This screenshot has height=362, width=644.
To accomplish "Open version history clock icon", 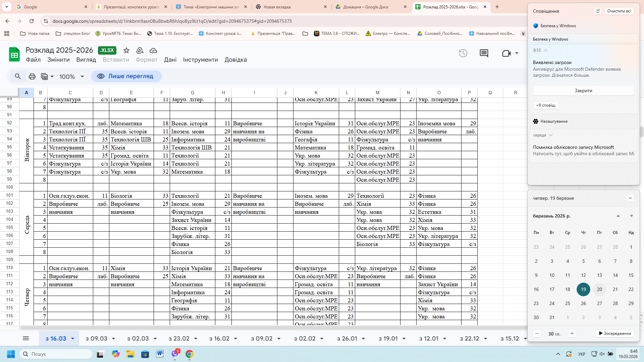I will pos(463,53).
